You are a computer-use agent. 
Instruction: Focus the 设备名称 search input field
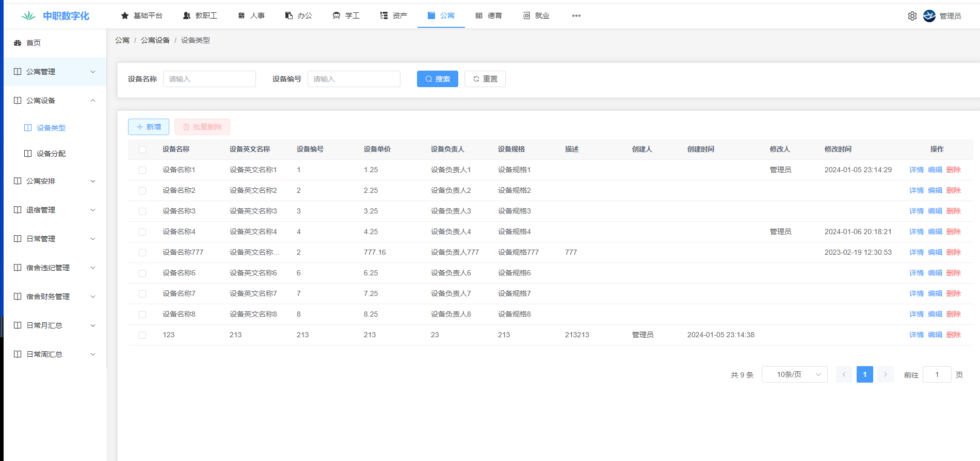click(209, 79)
